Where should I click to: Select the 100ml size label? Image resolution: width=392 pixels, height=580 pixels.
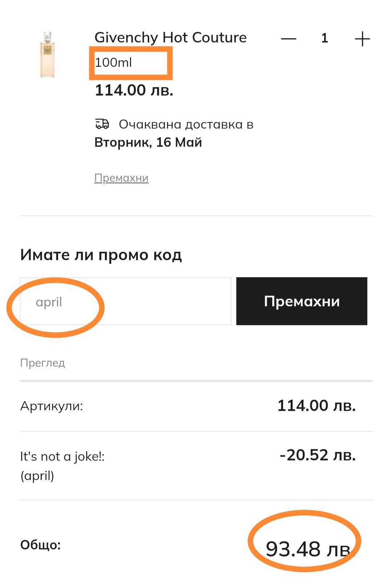(113, 63)
